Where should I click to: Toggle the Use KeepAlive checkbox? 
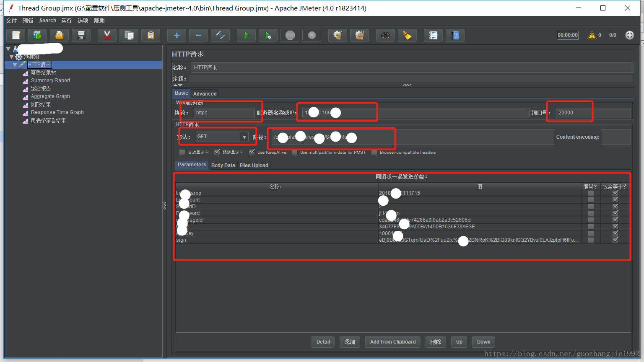pyautogui.click(x=252, y=152)
